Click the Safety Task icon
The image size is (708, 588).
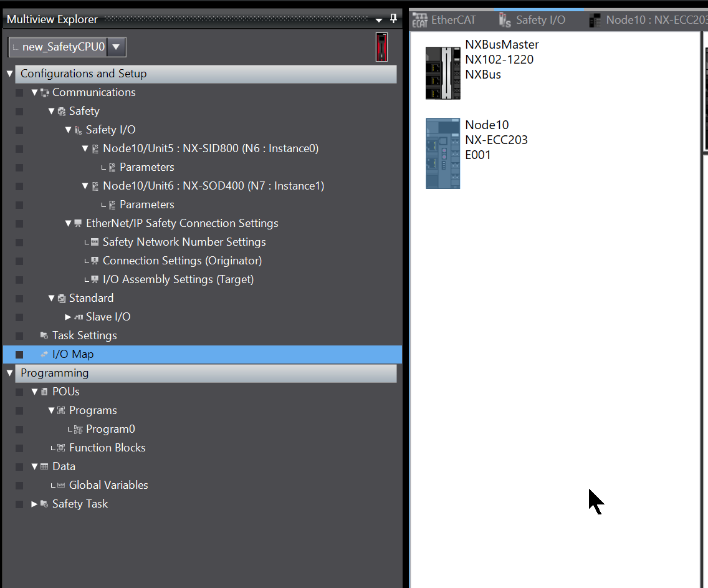point(44,504)
